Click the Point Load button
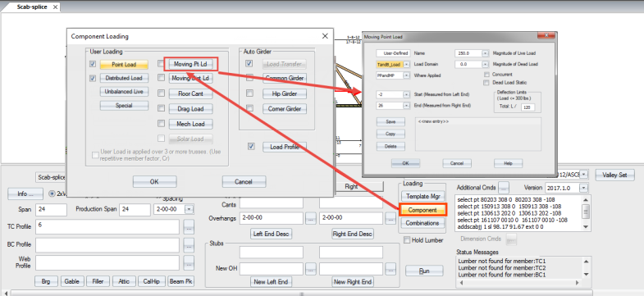The height and width of the screenshot is (296, 644). click(124, 65)
